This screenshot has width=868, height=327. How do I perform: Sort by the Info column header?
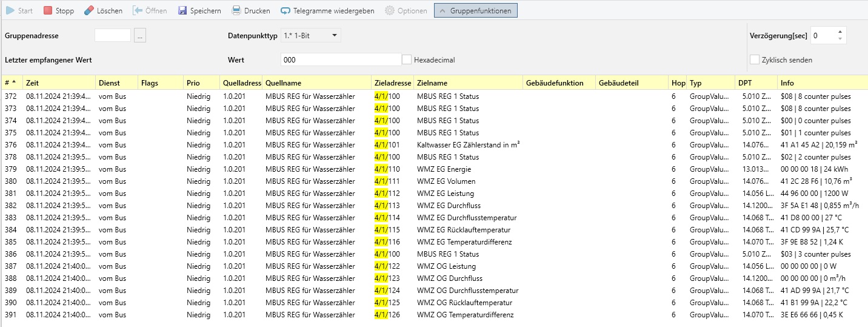pyautogui.click(x=823, y=83)
